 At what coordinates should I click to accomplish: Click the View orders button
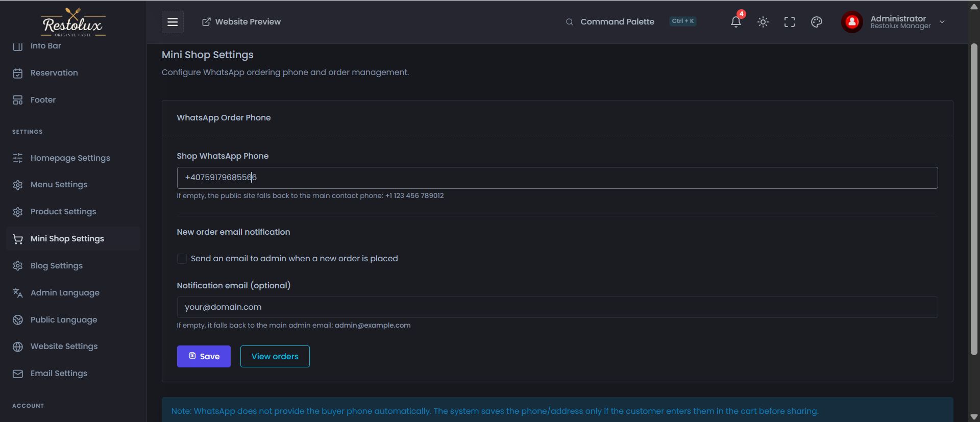tap(275, 356)
